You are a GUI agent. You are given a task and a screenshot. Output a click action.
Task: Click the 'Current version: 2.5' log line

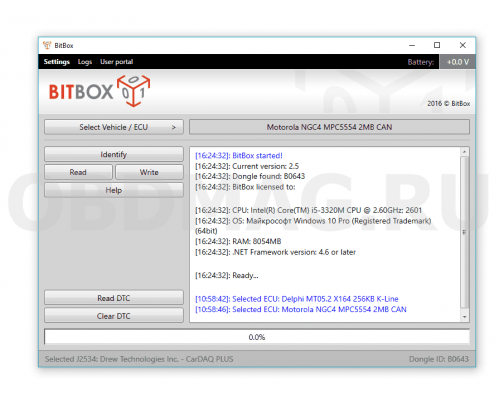point(247,166)
